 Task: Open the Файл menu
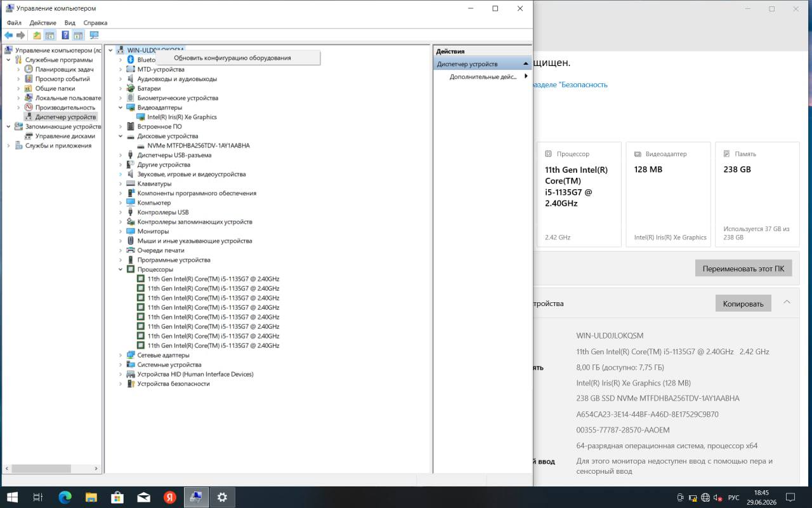pos(14,23)
